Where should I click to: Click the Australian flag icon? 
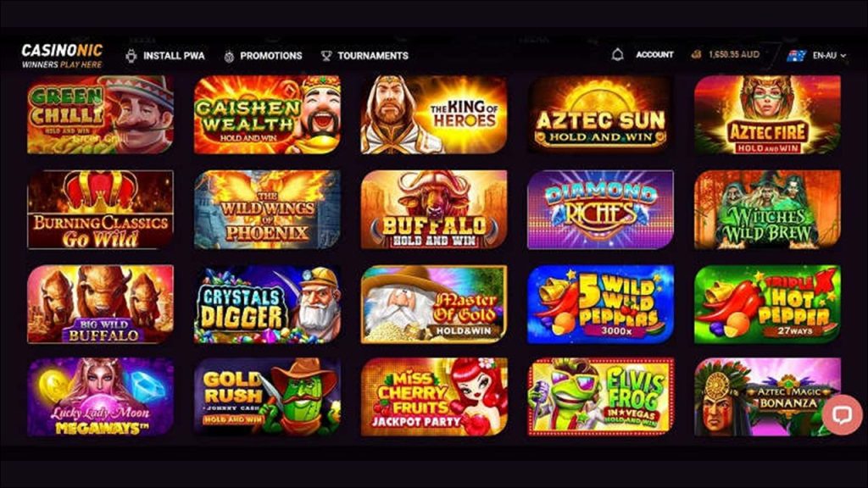(796, 55)
